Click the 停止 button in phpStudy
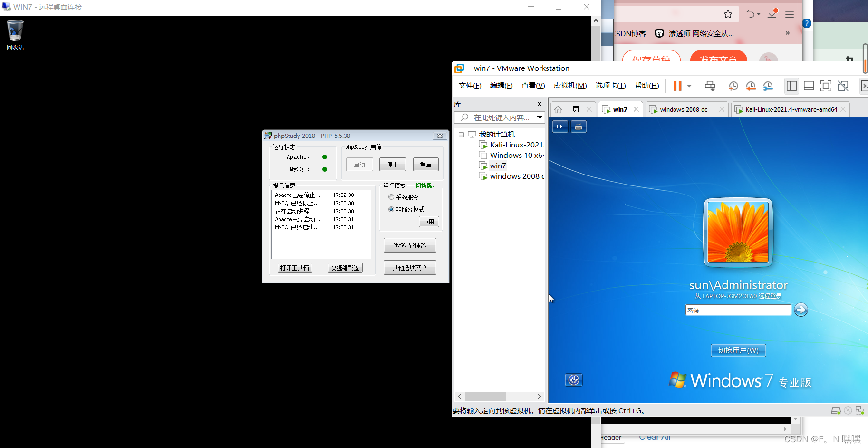Image resolution: width=868 pixels, height=448 pixels. pos(393,165)
